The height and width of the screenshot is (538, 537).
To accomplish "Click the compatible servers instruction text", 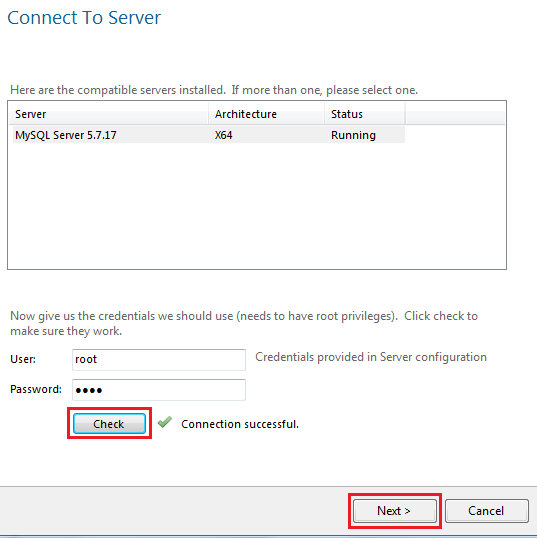I will pyautogui.click(x=214, y=90).
